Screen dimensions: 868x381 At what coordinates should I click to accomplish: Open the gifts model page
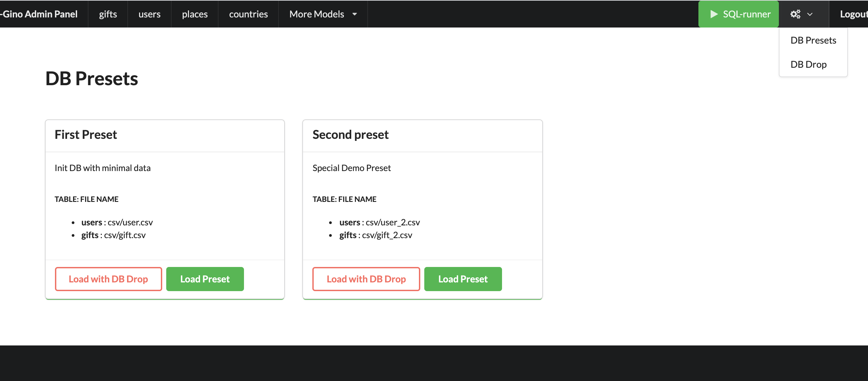tap(108, 14)
